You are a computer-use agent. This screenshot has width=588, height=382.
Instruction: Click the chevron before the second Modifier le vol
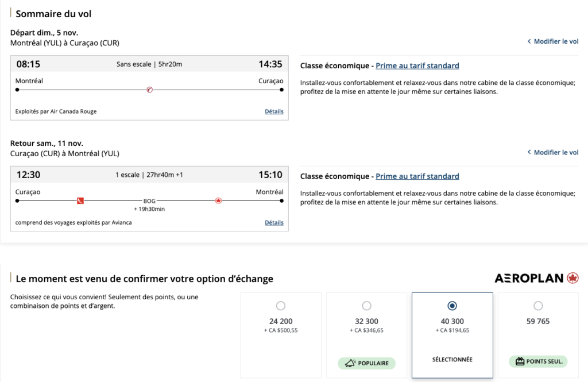[x=529, y=152]
